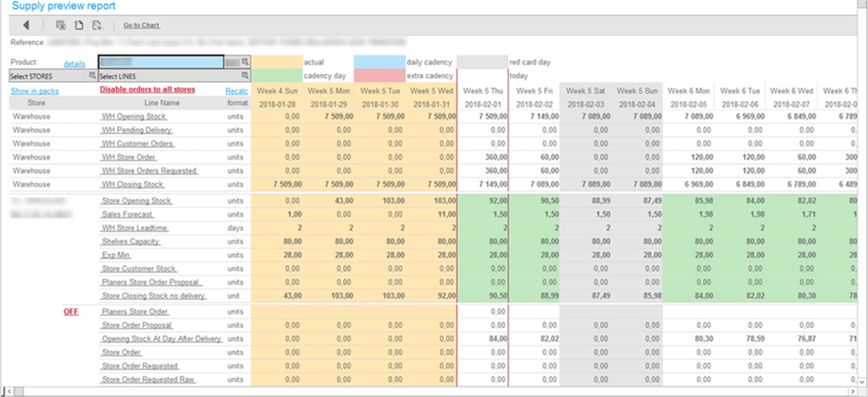Toggle the red OFF order switch
This screenshot has width=868, height=397.
[x=71, y=312]
